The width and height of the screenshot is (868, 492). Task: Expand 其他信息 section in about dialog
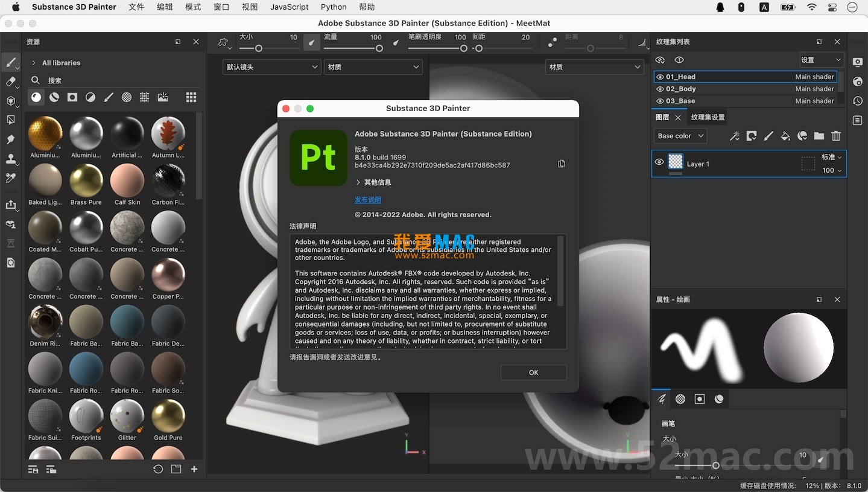click(373, 182)
